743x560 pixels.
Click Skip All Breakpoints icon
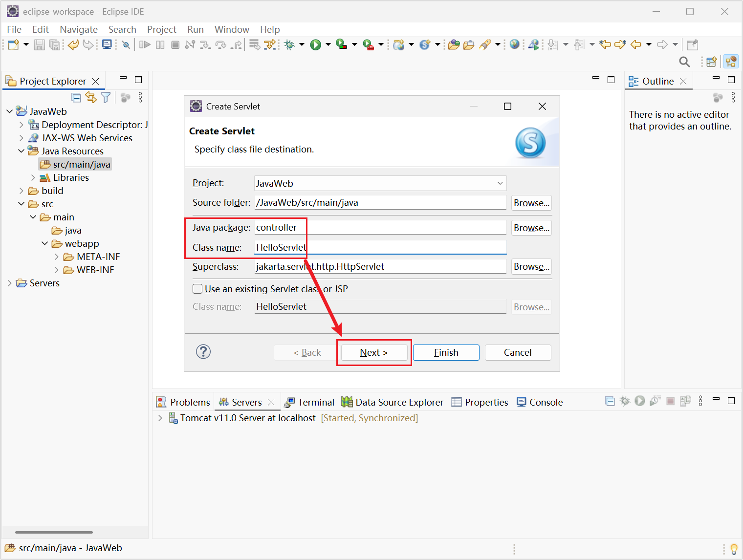point(126,45)
